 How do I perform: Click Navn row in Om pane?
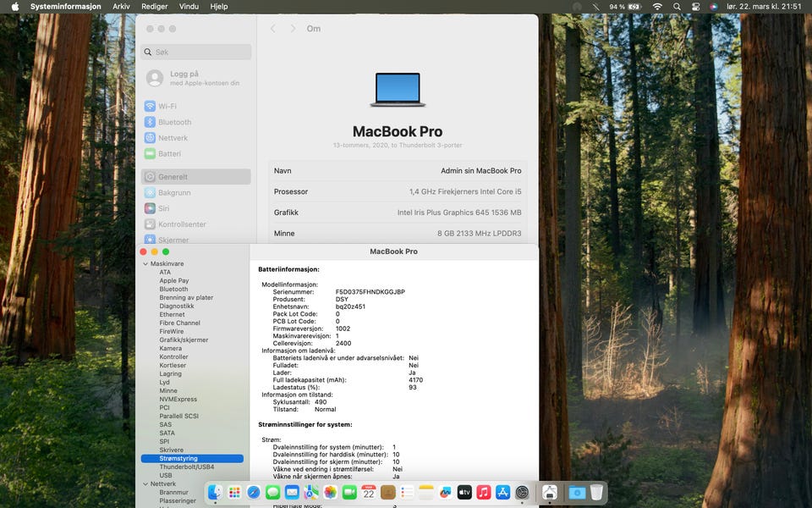398,170
